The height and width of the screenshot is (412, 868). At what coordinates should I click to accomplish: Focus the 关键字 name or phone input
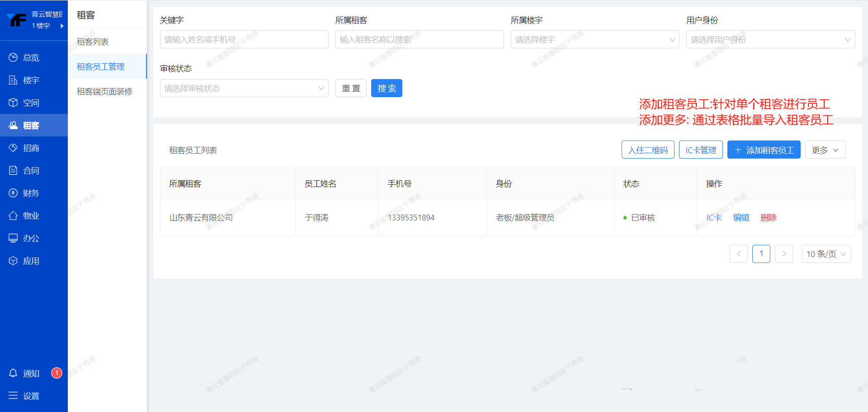[244, 40]
